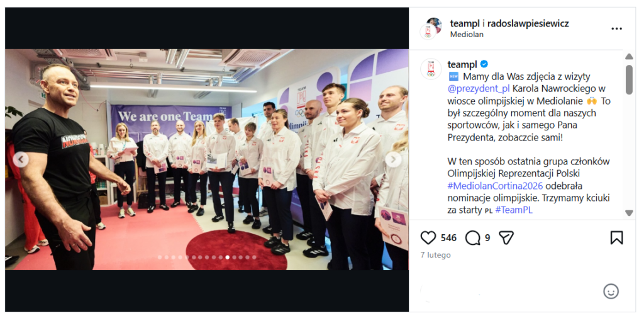Go to previous photo with left arrow
The height and width of the screenshot is (318, 644).
21,159
